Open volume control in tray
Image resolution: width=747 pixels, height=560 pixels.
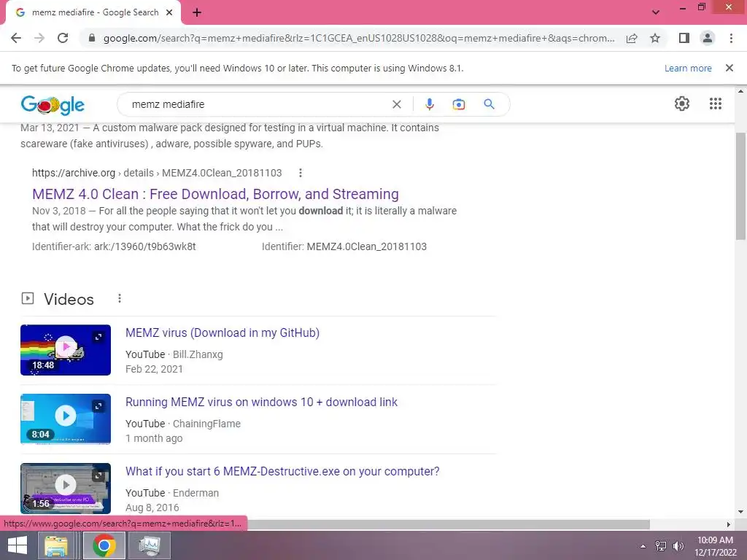tap(678, 546)
